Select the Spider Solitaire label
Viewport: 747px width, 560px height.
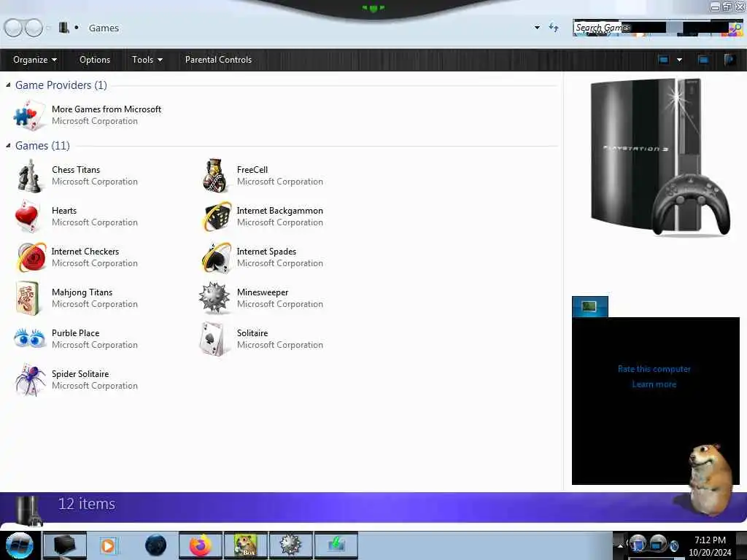tap(80, 374)
